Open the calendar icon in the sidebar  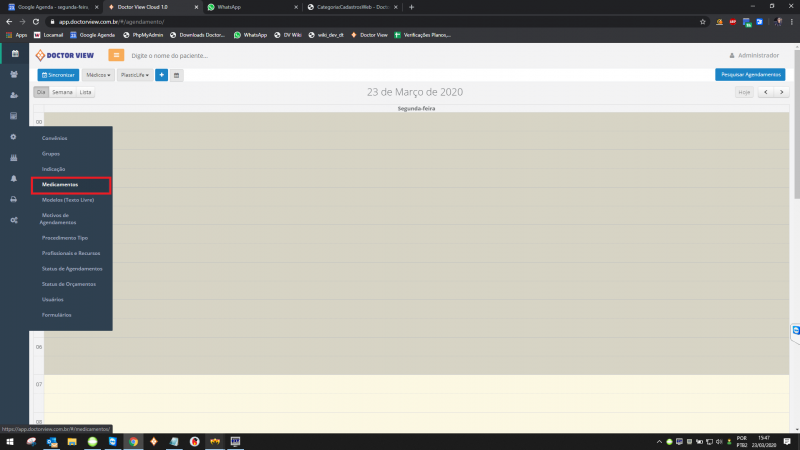click(x=14, y=53)
